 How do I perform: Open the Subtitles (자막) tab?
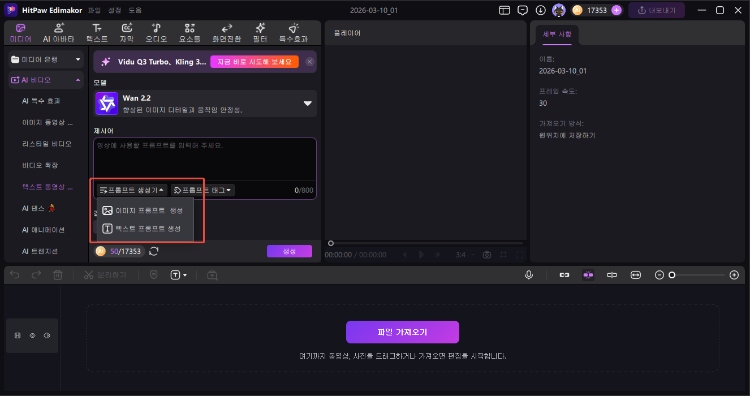[x=127, y=33]
